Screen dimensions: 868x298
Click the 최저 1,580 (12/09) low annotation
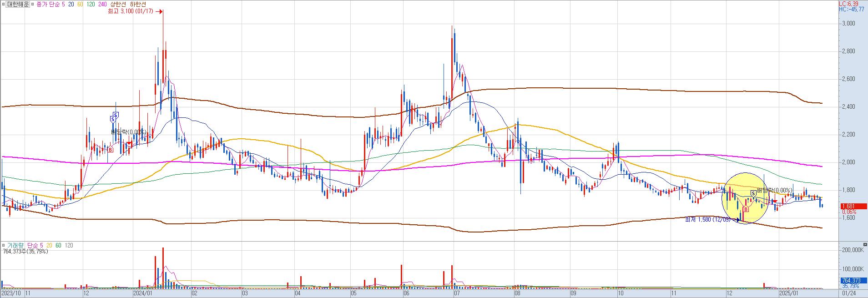(707, 219)
